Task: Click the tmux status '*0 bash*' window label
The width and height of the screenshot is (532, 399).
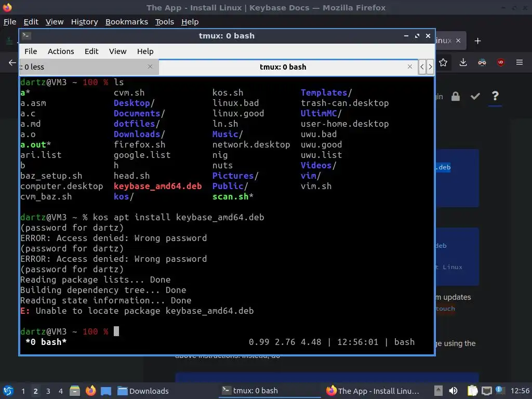Action: point(46,342)
